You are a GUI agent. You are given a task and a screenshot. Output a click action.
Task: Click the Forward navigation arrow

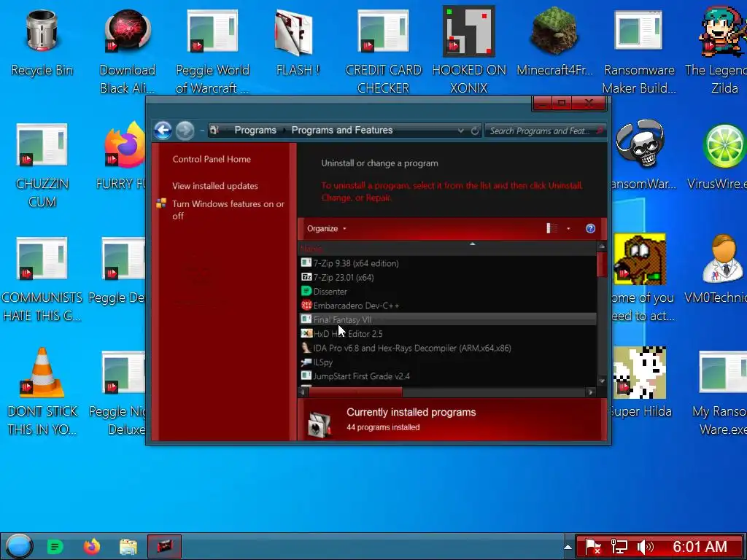(185, 131)
